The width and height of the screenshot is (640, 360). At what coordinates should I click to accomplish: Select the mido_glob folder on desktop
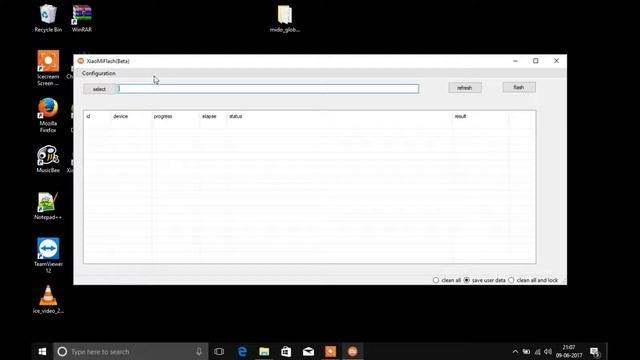pyautogui.click(x=285, y=18)
